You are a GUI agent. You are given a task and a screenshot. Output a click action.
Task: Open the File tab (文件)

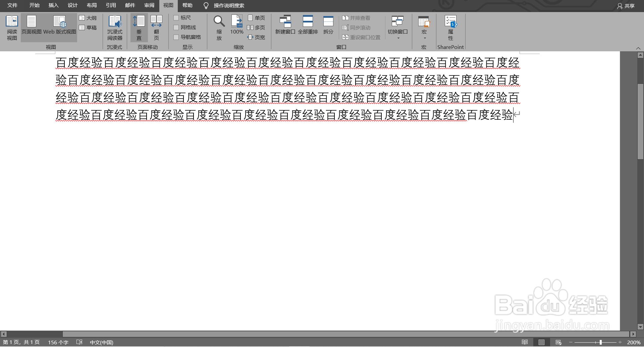point(12,5)
